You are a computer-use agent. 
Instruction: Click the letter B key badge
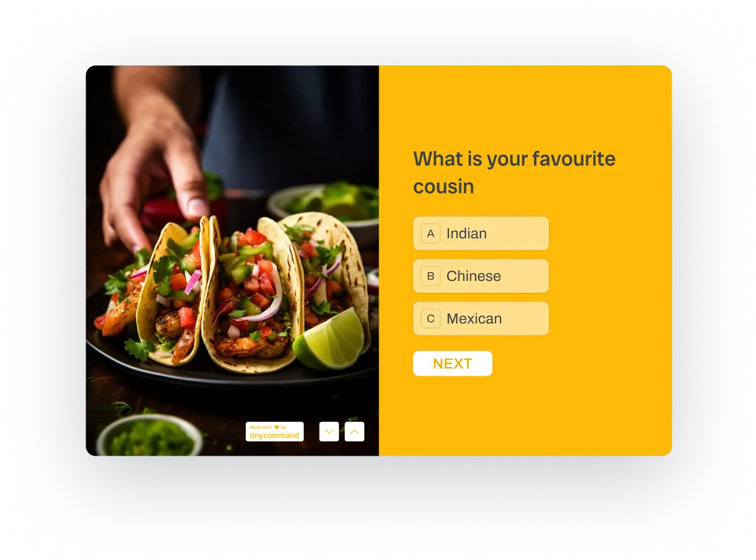[431, 276]
